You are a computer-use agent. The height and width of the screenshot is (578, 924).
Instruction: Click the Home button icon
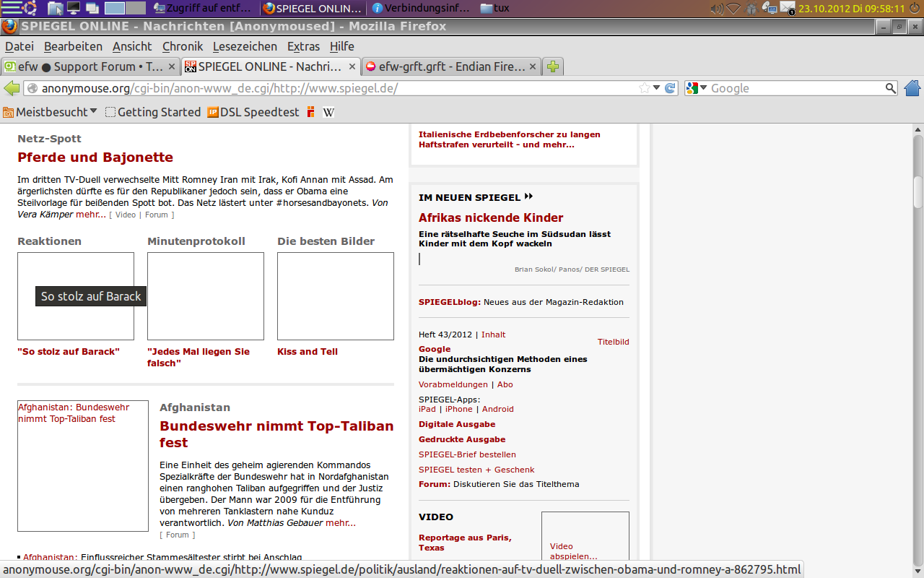pyautogui.click(x=912, y=88)
